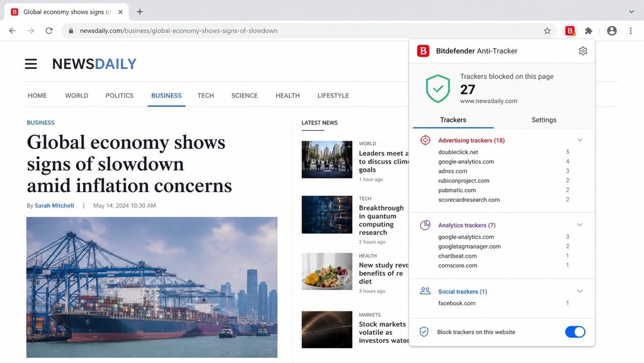Click the cargo port article image
Screen dimensions: 644x363
point(152,288)
